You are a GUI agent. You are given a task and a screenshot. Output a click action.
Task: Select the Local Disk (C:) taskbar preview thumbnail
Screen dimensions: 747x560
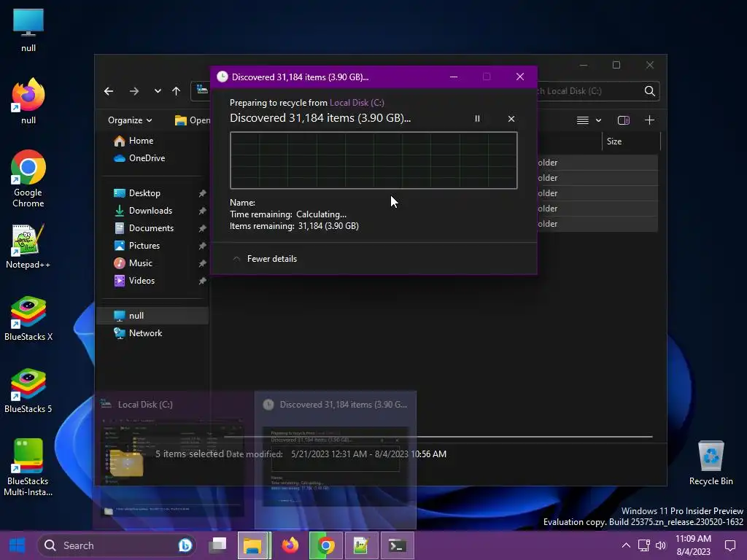[174, 459]
